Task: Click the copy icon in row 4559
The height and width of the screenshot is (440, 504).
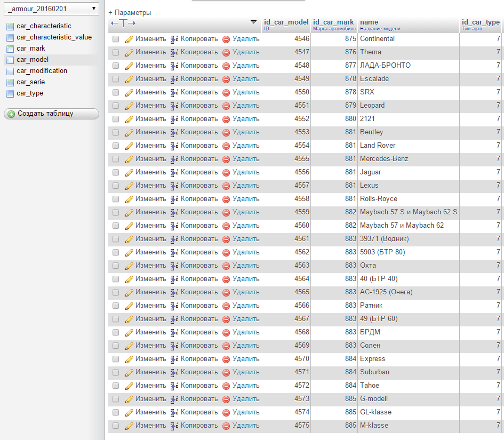Action: pyautogui.click(x=174, y=212)
